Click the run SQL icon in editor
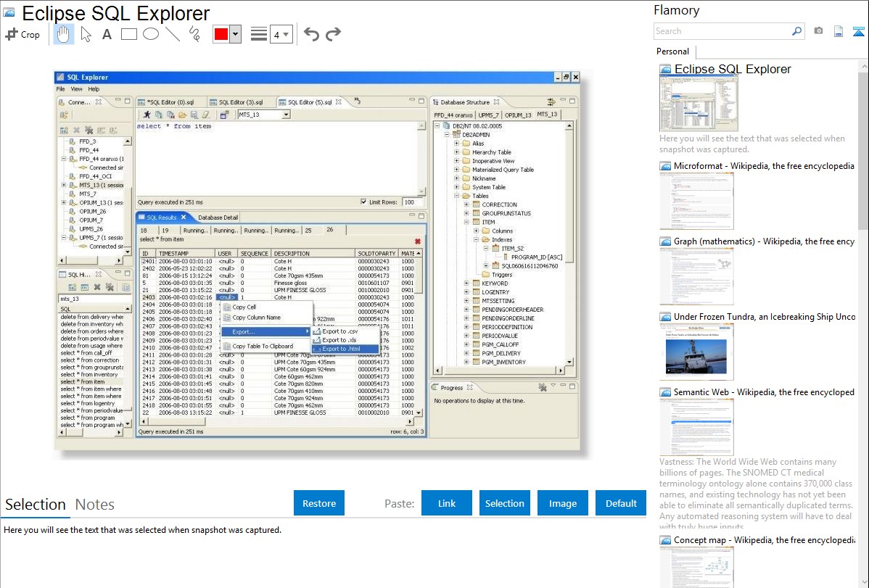The width and height of the screenshot is (869, 588). point(147,115)
